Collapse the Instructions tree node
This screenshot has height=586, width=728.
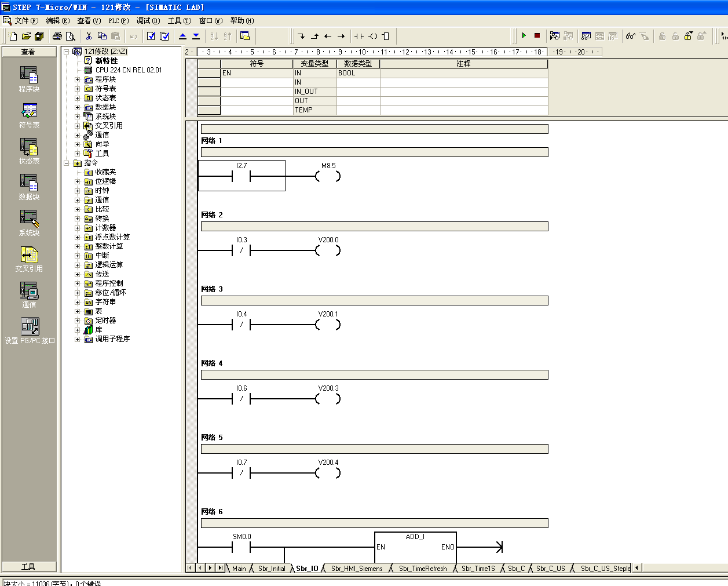coord(67,163)
